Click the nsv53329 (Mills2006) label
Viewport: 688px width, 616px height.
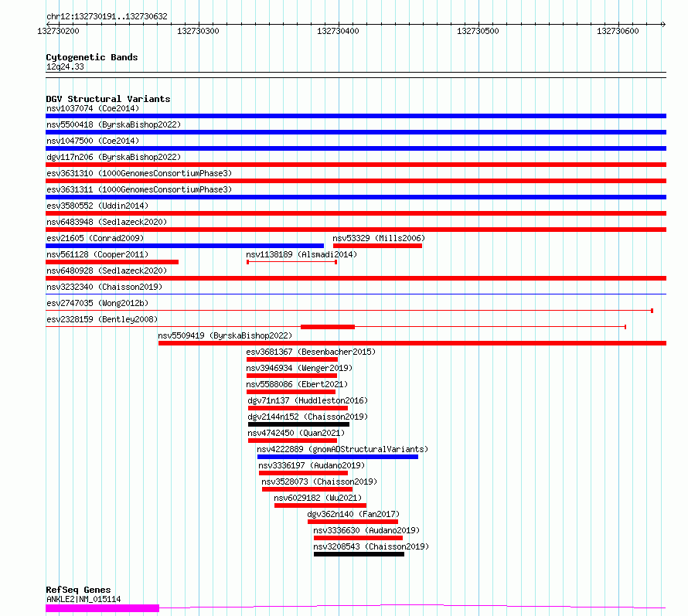[x=379, y=238]
